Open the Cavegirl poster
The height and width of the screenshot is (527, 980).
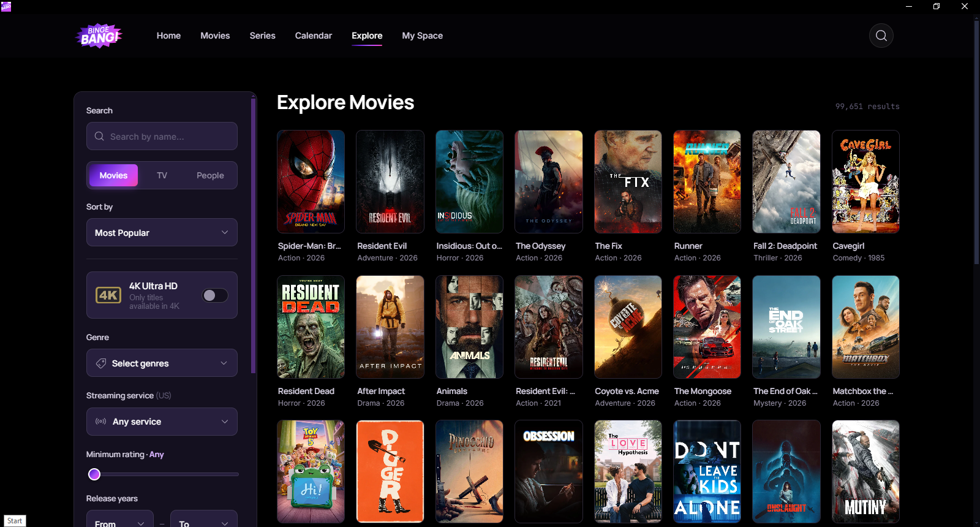[x=865, y=181]
